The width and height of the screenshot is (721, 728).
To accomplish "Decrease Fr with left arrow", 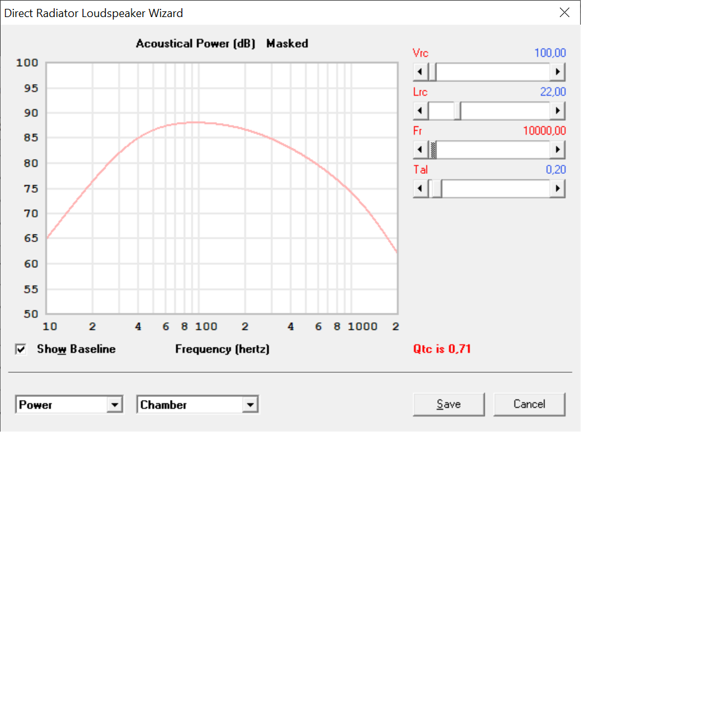I will pyautogui.click(x=420, y=150).
